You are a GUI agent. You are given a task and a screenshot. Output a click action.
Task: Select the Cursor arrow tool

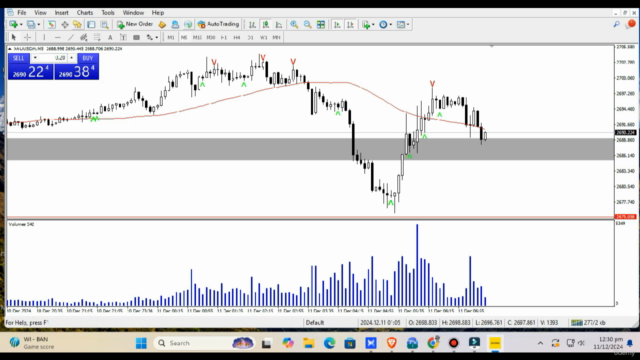tap(13, 37)
